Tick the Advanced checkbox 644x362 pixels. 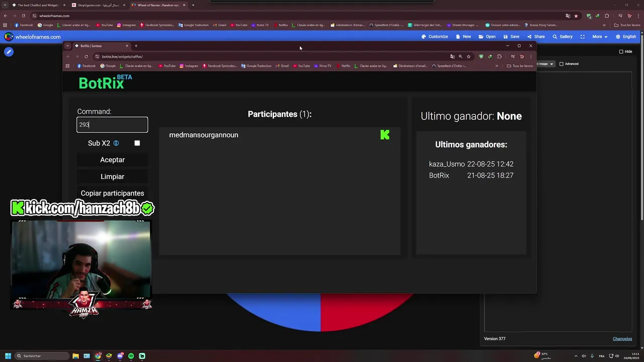[x=561, y=64]
